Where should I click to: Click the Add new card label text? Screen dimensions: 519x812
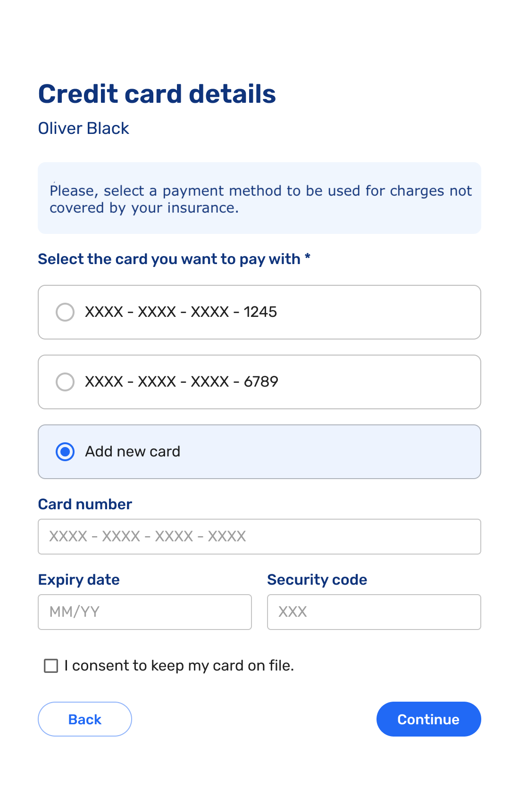point(132,451)
